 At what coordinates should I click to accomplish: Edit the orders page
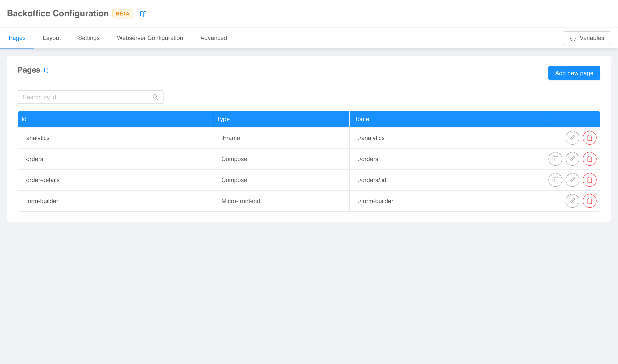(x=572, y=159)
